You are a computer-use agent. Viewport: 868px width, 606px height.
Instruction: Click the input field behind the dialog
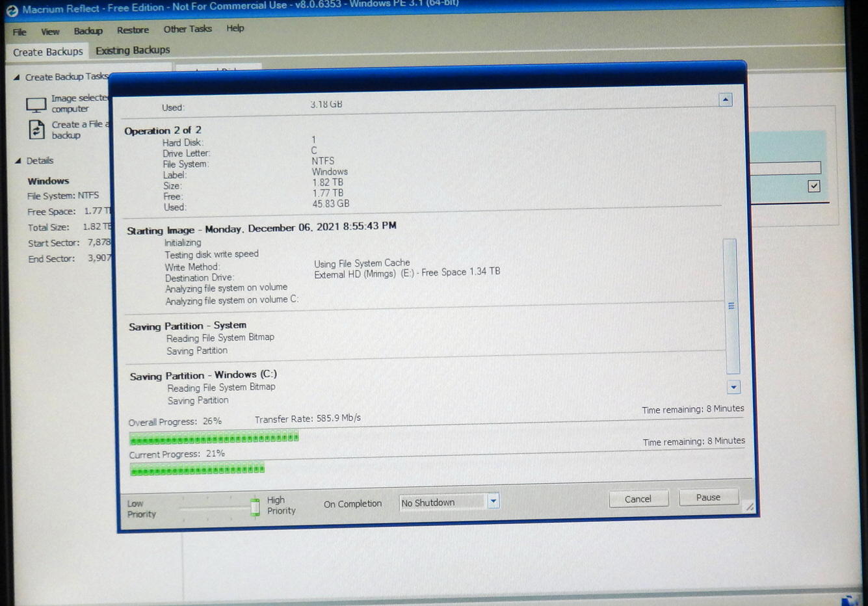click(x=785, y=168)
